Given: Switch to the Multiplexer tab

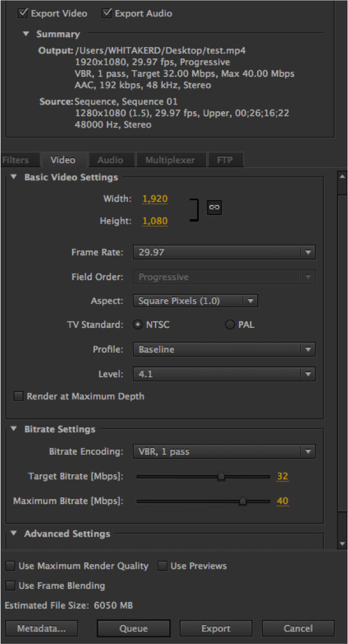Looking at the screenshot, I should point(170,160).
